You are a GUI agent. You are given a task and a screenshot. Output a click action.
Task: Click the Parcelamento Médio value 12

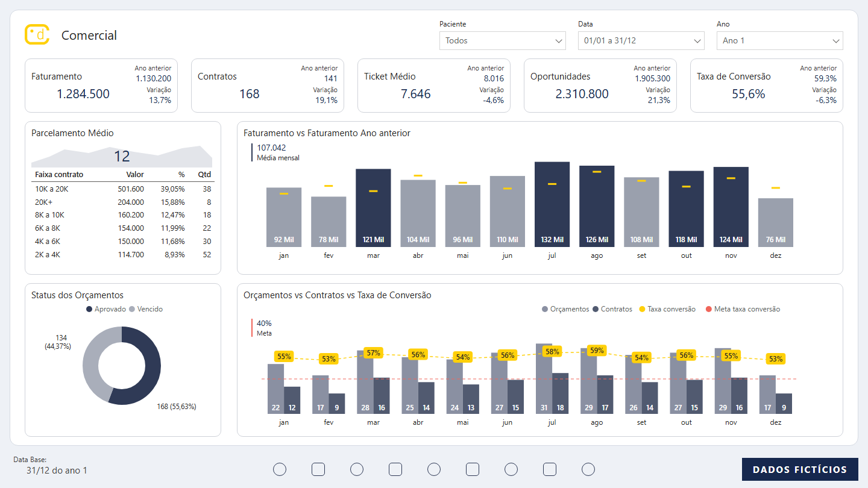[122, 157]
